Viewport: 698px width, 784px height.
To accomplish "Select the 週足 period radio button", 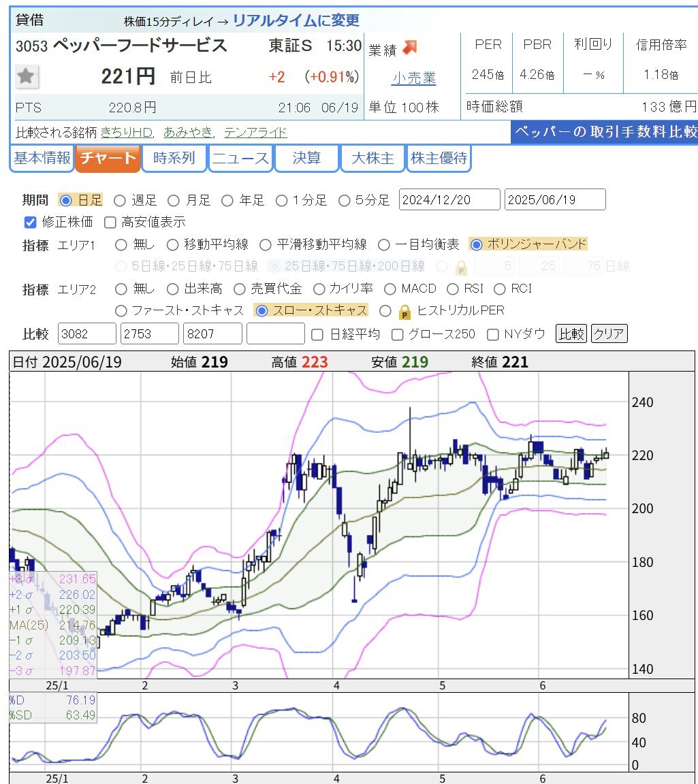I will (x=120, y=201).
